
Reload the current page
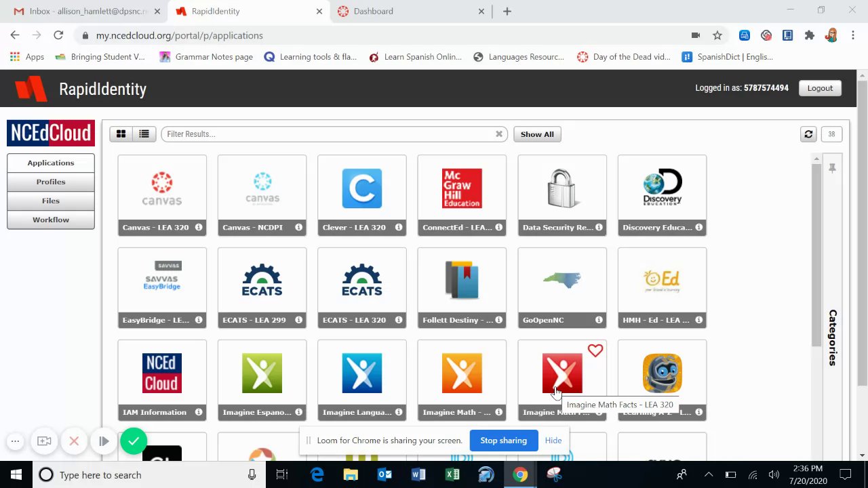tap(58, 35)
